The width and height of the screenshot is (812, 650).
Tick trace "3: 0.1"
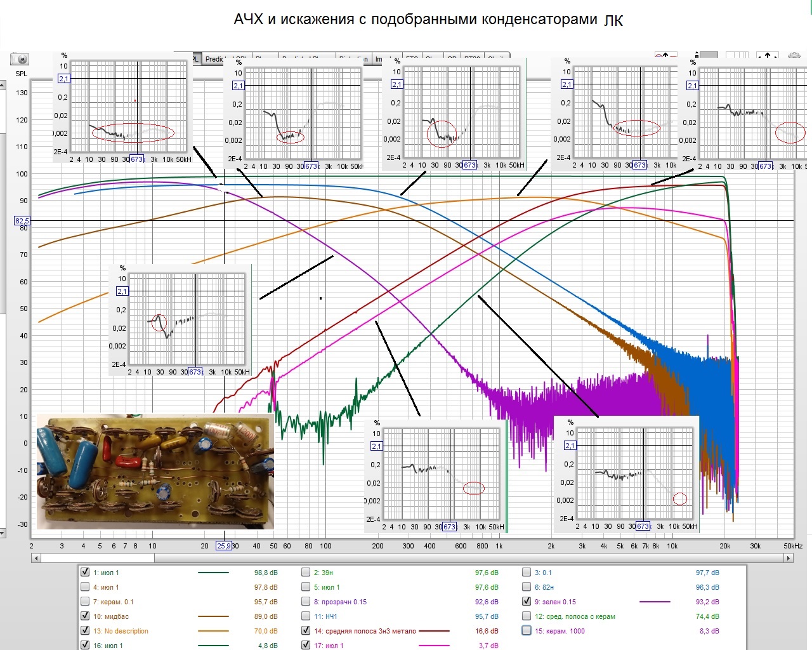tap(527, 572)
